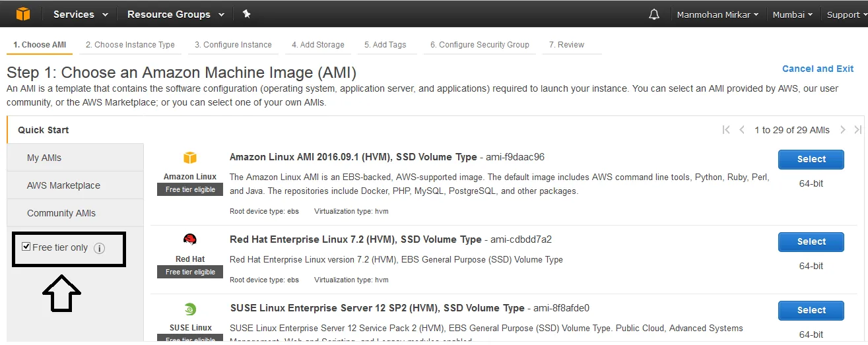This screenshot has height=345, width=868.
Task: Go to next page of AMIs
Action: coord(843,130)
